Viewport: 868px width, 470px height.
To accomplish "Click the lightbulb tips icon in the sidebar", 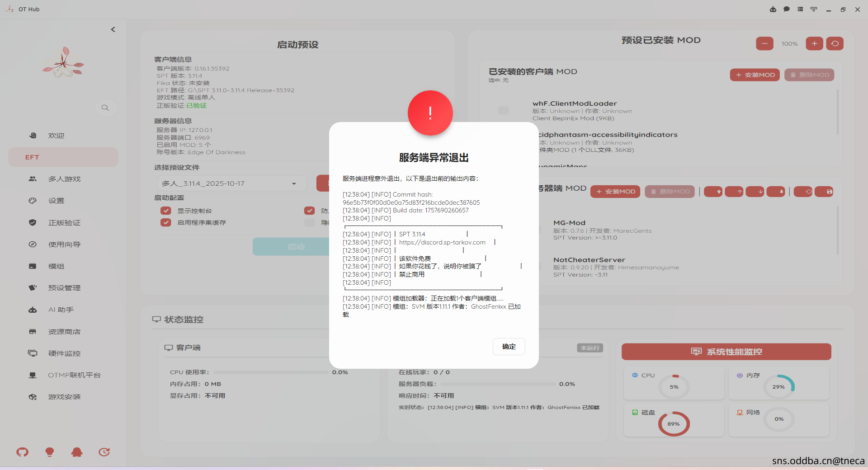I will click(x=50, y=452).
